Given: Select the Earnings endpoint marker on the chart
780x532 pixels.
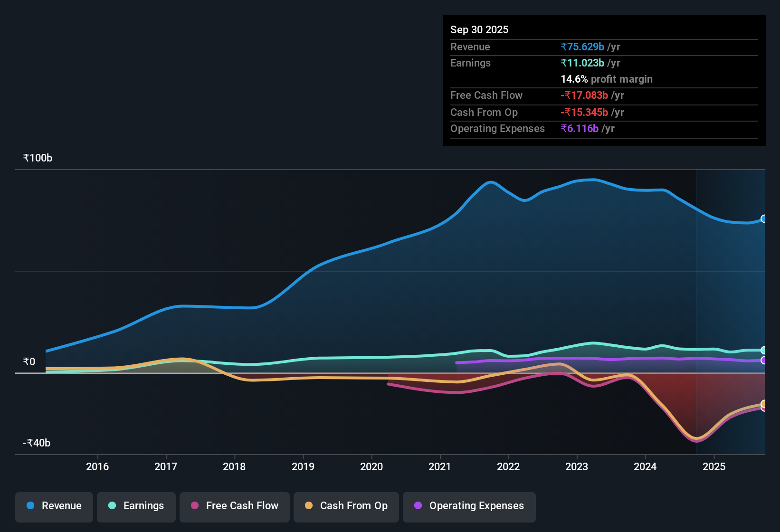Looking at the screenshot, I should coord(764,351).
